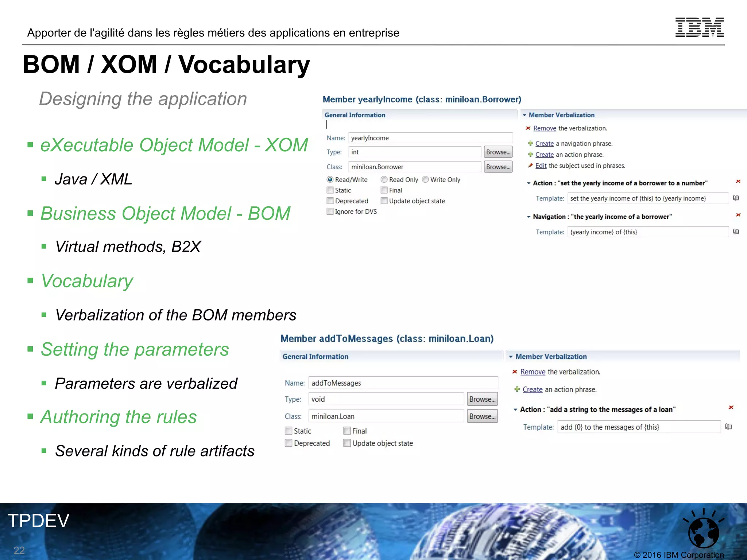Click the 'Business Object Model - BOM' bullet text
The height and width of the screenshot is (560, 747).
[165, 213]
